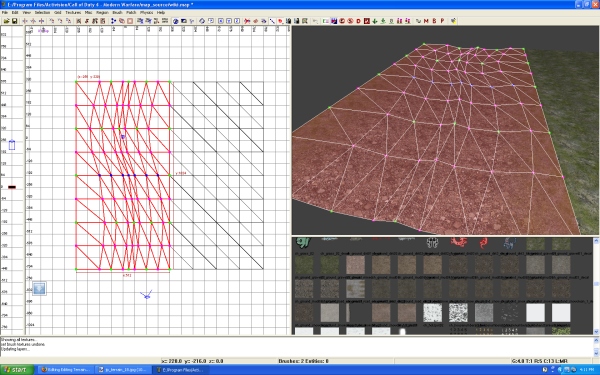This screenshot has height=375, width=600.
Task: Toggle the boxed Z axis button
Action: [237, 21]
